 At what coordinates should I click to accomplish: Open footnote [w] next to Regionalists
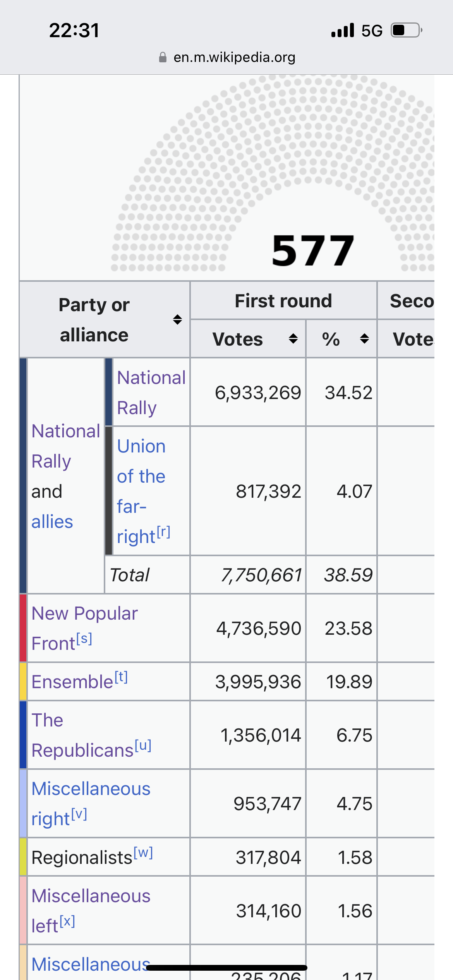[143, 852]
